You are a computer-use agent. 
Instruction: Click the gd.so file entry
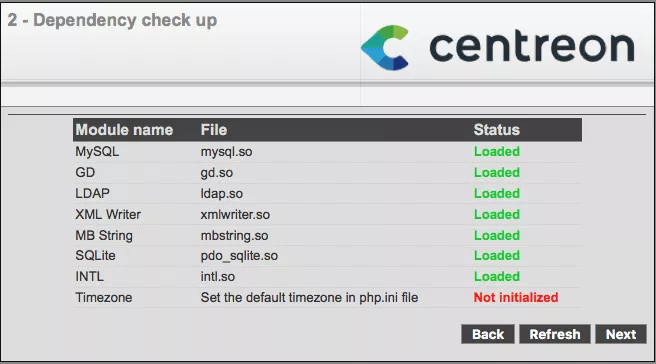click(x=217, y=173)
